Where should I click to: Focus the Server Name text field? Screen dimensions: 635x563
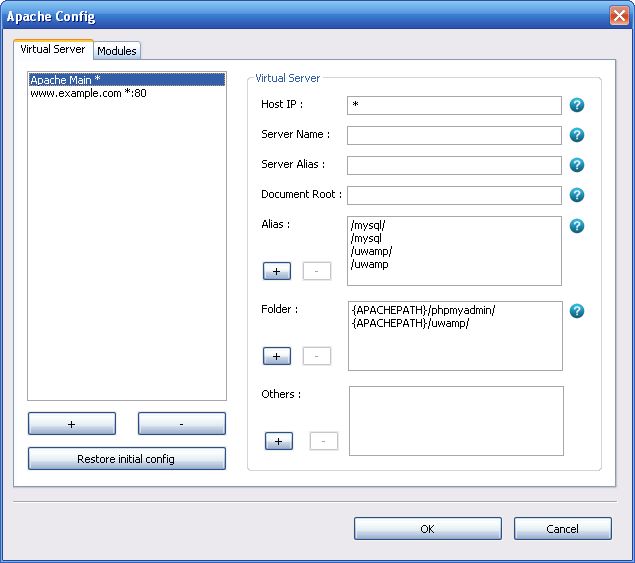454,135
